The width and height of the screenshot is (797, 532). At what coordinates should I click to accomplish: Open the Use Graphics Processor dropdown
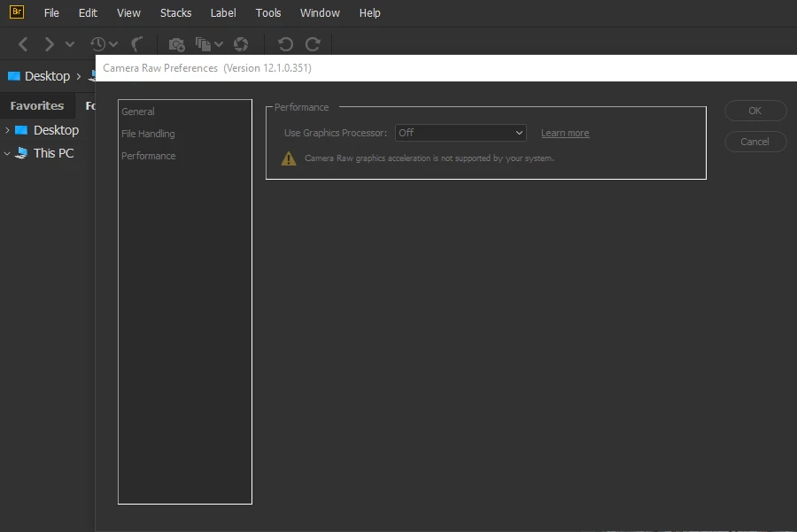460,133
